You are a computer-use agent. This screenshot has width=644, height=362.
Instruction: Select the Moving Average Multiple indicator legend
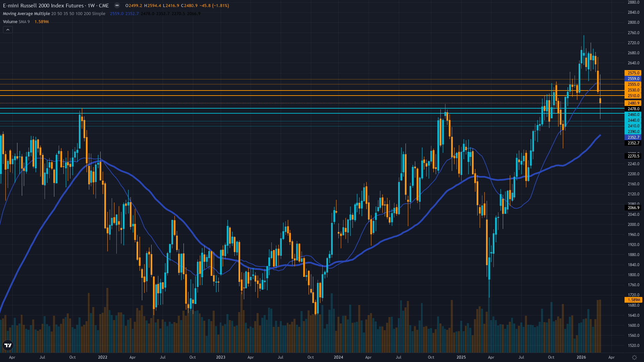click(54, 14)
